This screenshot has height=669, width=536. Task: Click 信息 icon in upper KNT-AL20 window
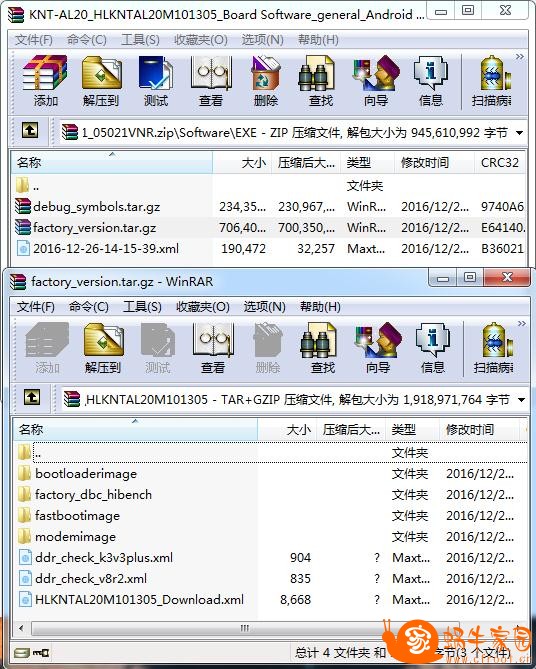tap(431, 81)
